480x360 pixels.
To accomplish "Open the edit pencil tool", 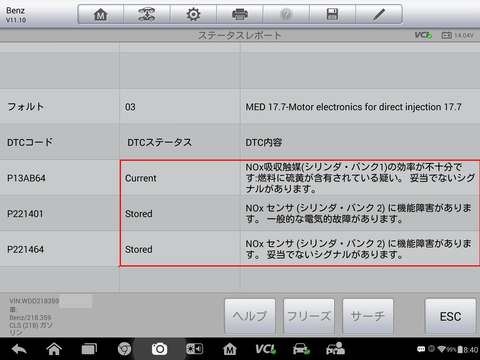I will pyautogui.click(x=379, y=14).
